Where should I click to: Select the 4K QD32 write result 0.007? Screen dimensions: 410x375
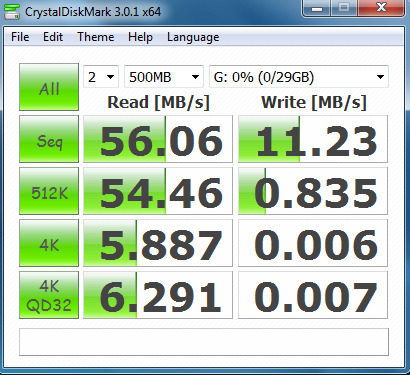[x=313, y=295]
